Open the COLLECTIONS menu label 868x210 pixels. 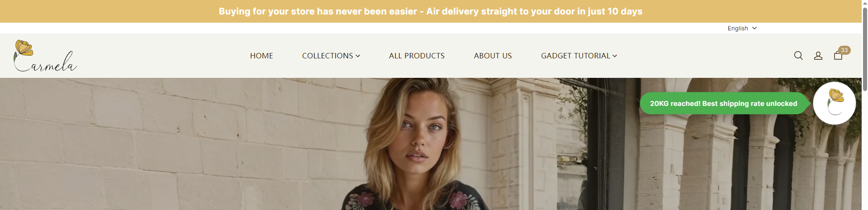coord(327,56)
